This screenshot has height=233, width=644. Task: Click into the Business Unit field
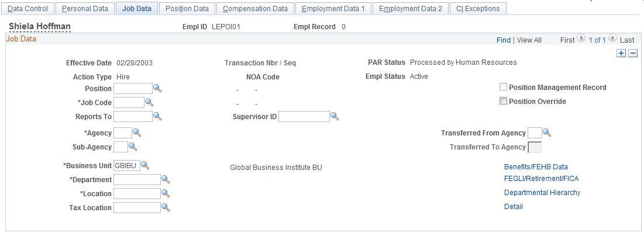point(127,166)
